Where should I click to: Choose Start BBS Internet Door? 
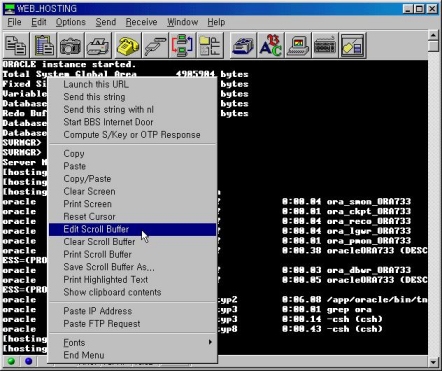(132, 122)
